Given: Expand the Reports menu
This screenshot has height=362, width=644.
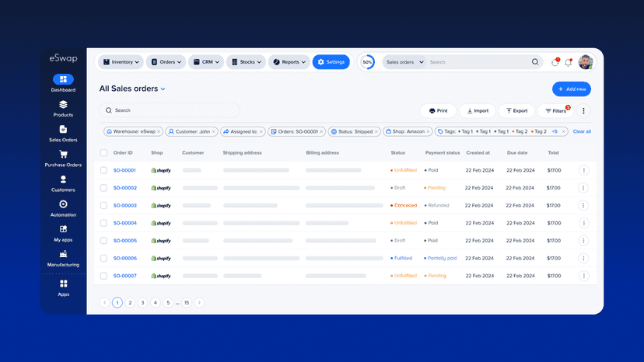Looking at the screenshot, I should [289, 62].
